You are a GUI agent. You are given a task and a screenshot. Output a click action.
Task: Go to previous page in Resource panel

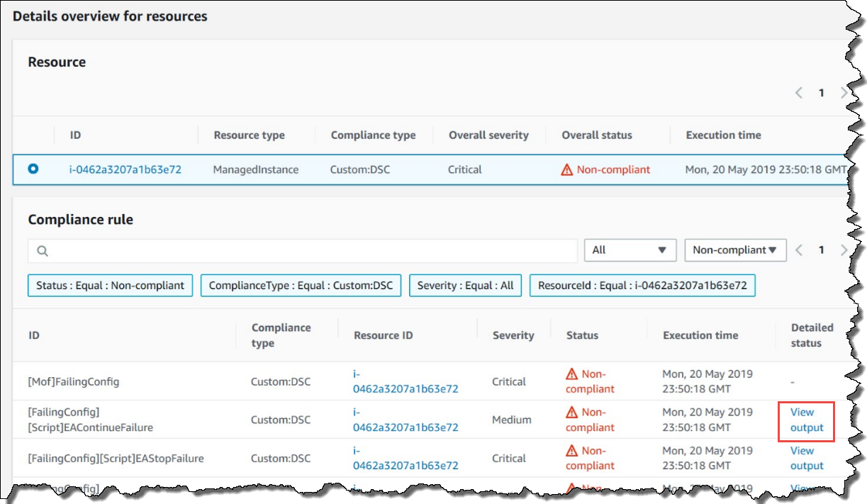pyautogui.click(x=798, y=92)
